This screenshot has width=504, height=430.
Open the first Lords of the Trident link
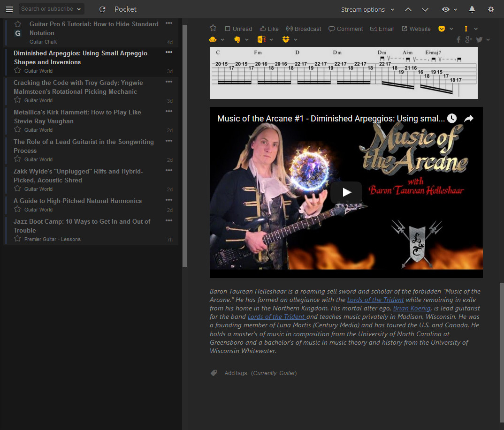tap(375, 300)
